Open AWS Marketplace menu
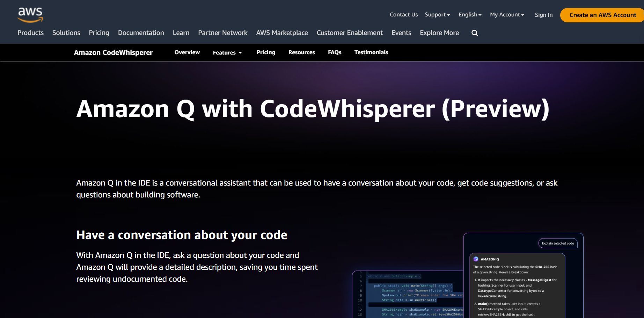This screenshot has height=318, width=644. (282, 33)
